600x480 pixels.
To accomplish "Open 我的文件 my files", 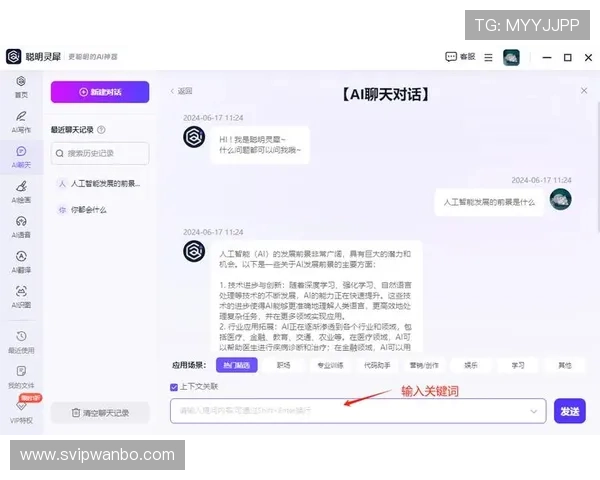I will [21, 377].
